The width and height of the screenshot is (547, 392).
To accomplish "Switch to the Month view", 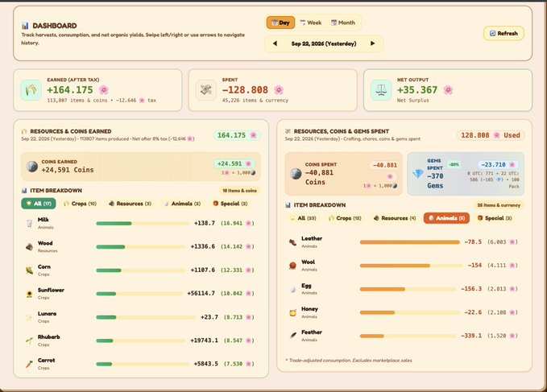I will tap(343, 23).
